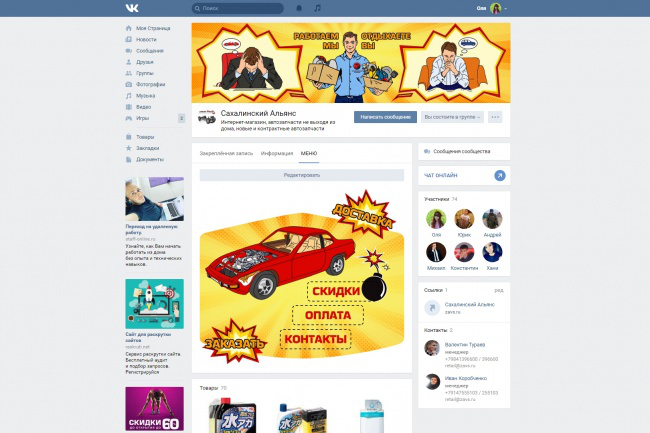The image size is (650, 433).
Task: Click СКИДКИ in the menu image
Action: 336,291
